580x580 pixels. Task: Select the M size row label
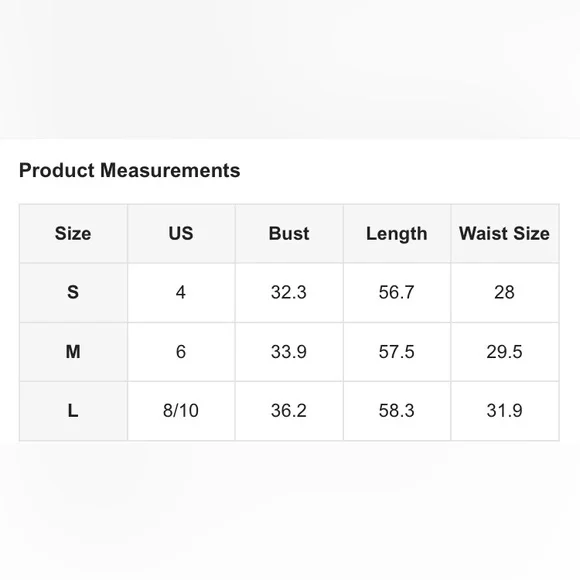(73, 351)
